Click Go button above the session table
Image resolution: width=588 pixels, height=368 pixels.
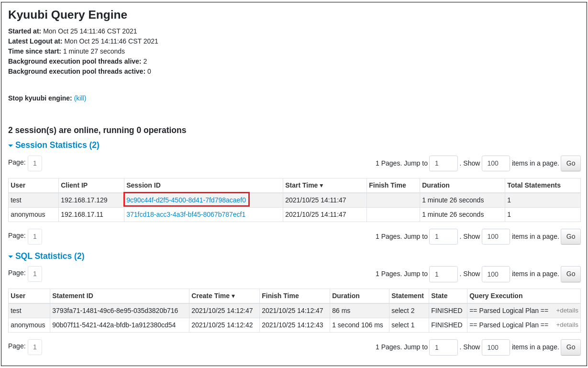pos(571,163)
